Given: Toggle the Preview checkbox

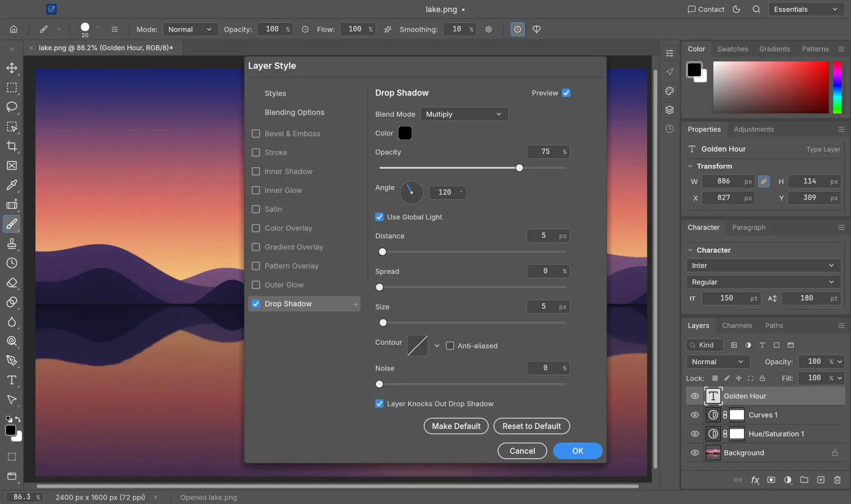Looking at the screenshot, I should (x=566, y=93).
